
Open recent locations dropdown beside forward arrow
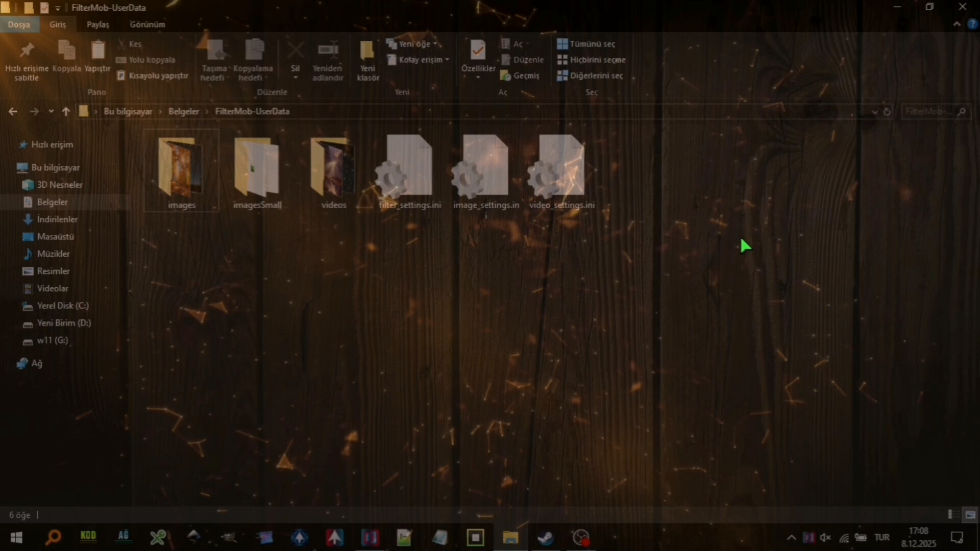[x=51, y=111]
